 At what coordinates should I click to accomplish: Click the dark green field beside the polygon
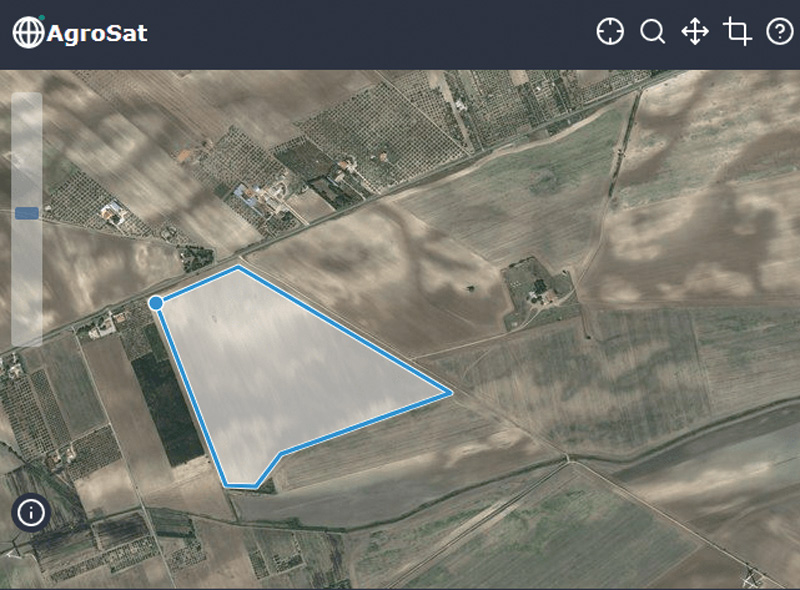[167, 403]
